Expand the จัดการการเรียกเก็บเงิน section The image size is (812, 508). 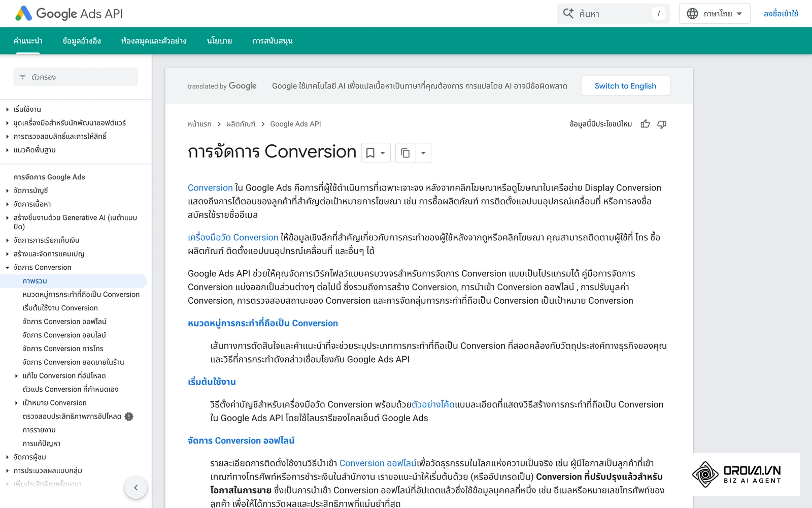pyautogui.click(x=7, y=240)
